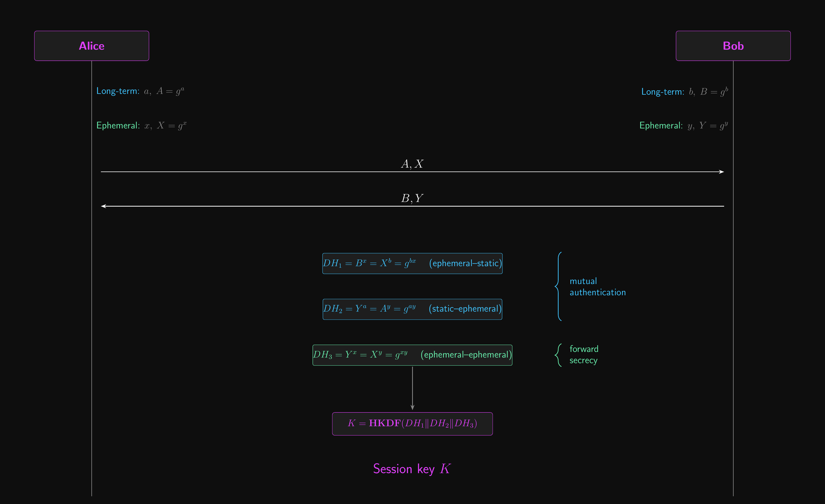
Task: Click the forward secrecy label
Action: click(584, 355)
